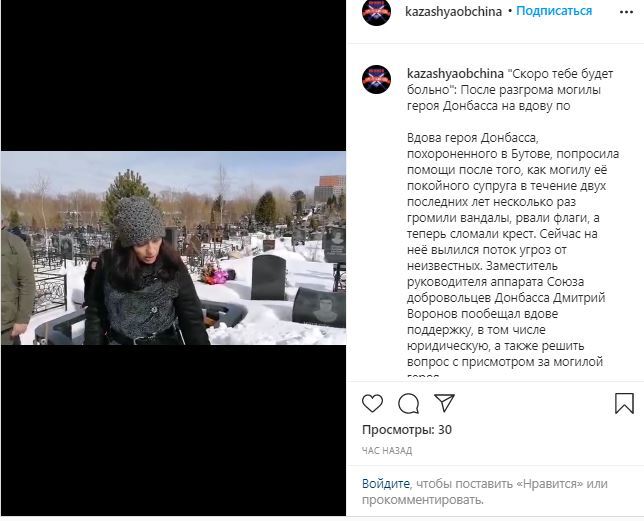The height and width of the screenshot is (521, 644).
Task: Open the three-dot more options menu
Action: (626, 12)
